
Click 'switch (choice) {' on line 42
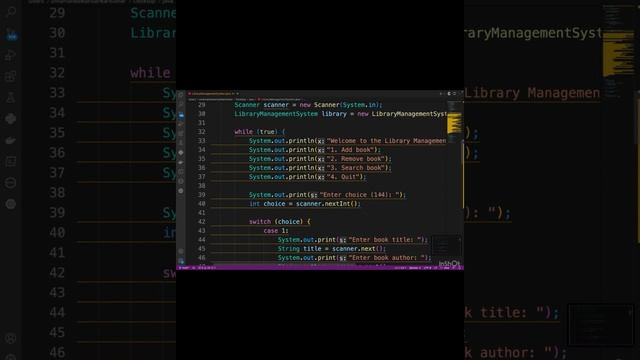click(x=280, y=222)
